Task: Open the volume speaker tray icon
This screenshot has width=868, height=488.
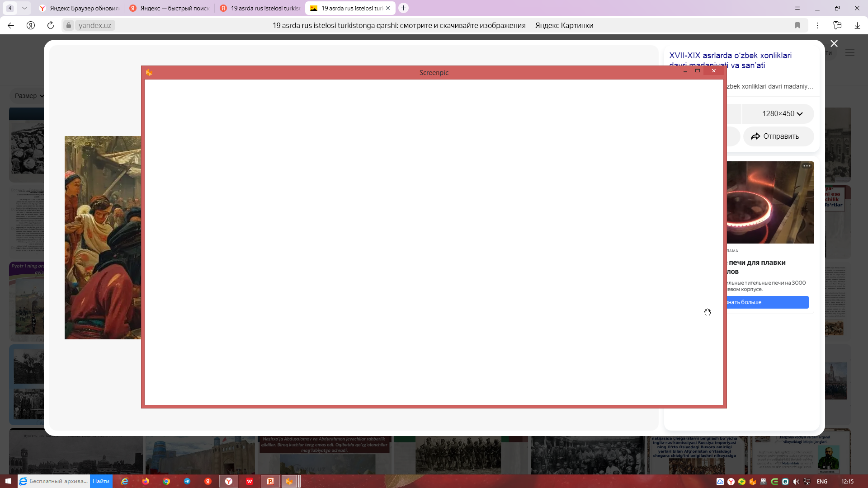Action: pos(796,482)
